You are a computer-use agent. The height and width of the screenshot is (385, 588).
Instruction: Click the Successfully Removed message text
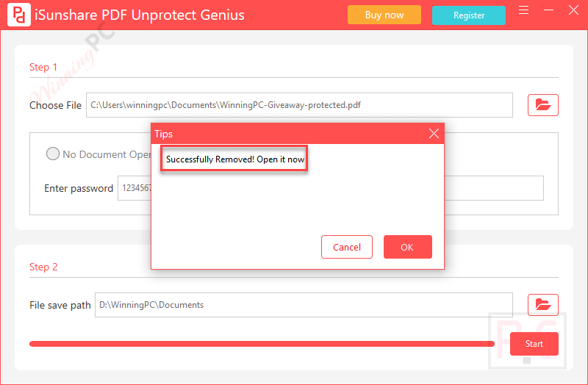[x=234, y=159]
